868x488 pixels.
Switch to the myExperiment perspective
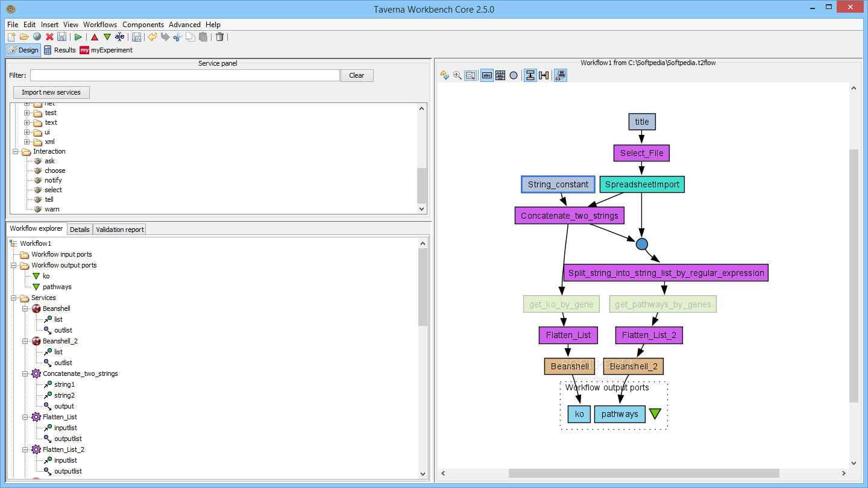click(x=106, y=50)
